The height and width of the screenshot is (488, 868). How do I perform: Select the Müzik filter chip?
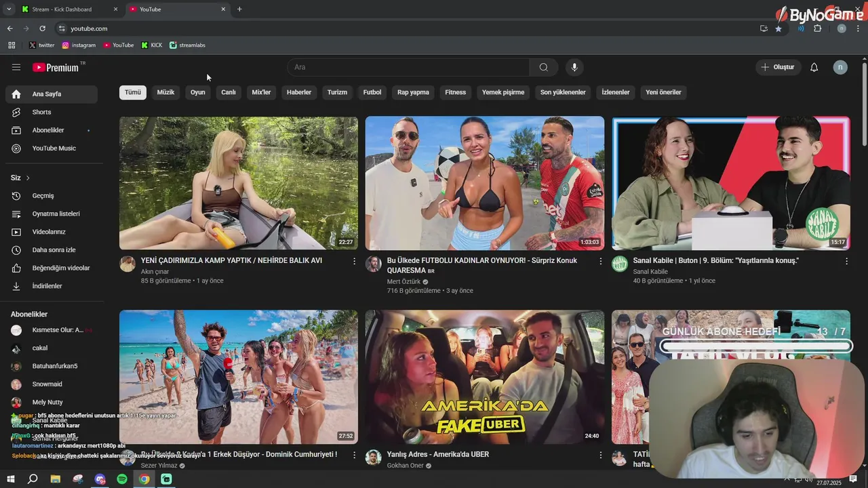click(x=165, y=92)
